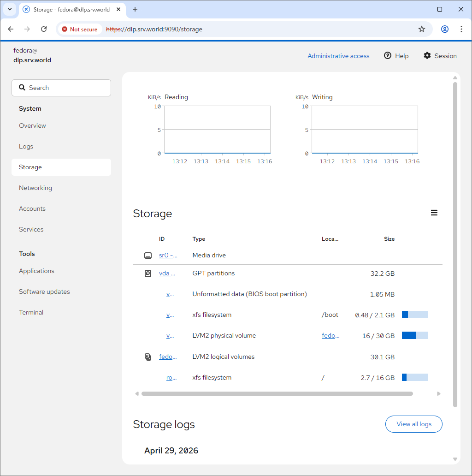Click the browser address bar URL

154,29
